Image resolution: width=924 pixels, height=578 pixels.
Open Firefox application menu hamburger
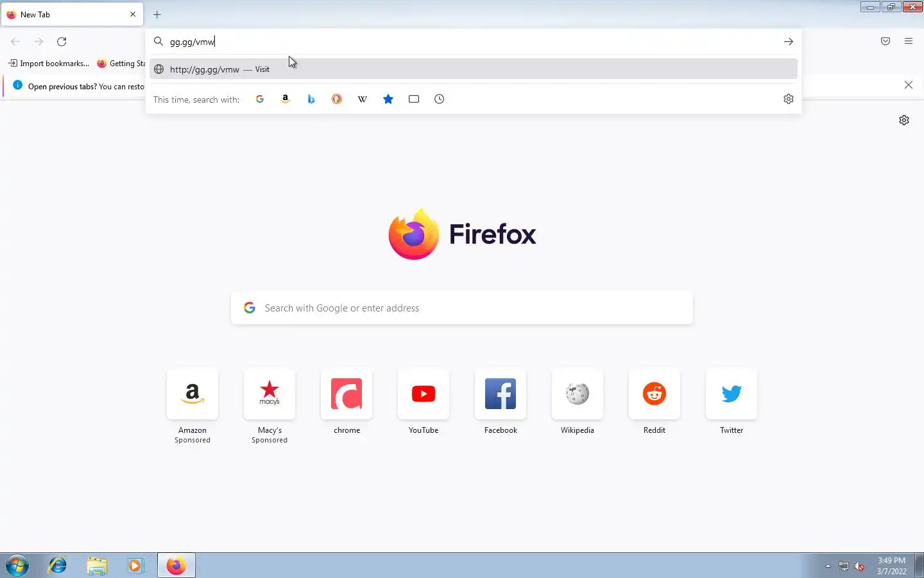click(x=909, y=42)
